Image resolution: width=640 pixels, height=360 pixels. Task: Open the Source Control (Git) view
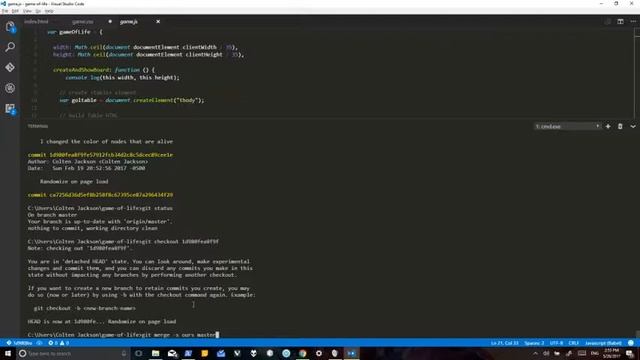tap(10, 67)
